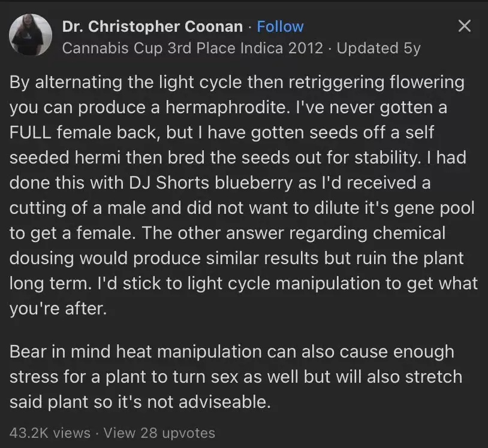Screen dimensions: 488x448
Task: Click the Follow link next to the author name
Action: 280,26
